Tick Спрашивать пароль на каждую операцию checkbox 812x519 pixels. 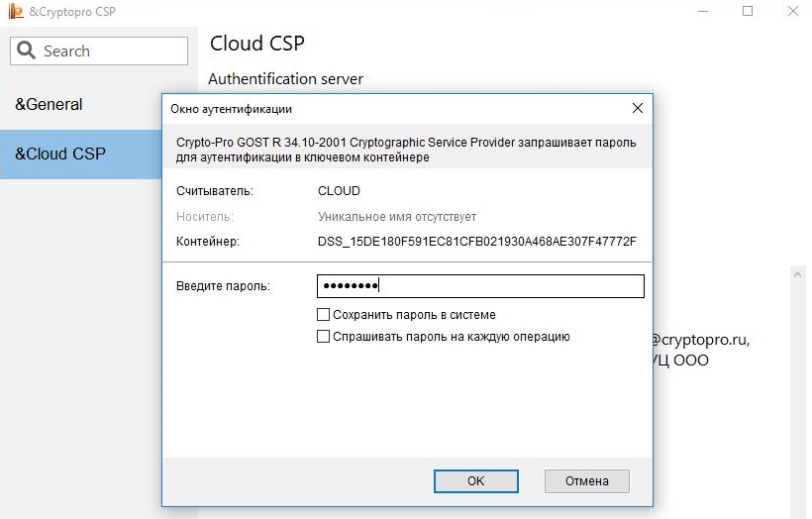pyautogui.click(x=323, y=336)
